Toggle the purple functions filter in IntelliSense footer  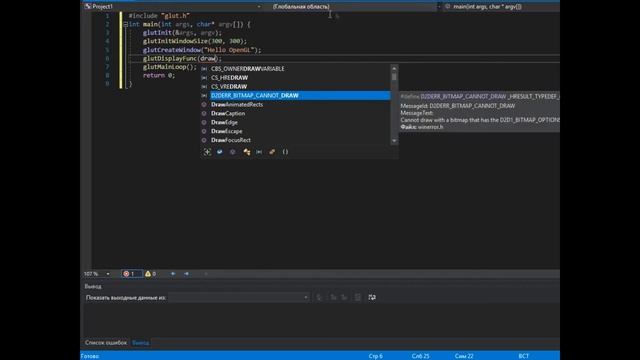(x=233, y=152)
